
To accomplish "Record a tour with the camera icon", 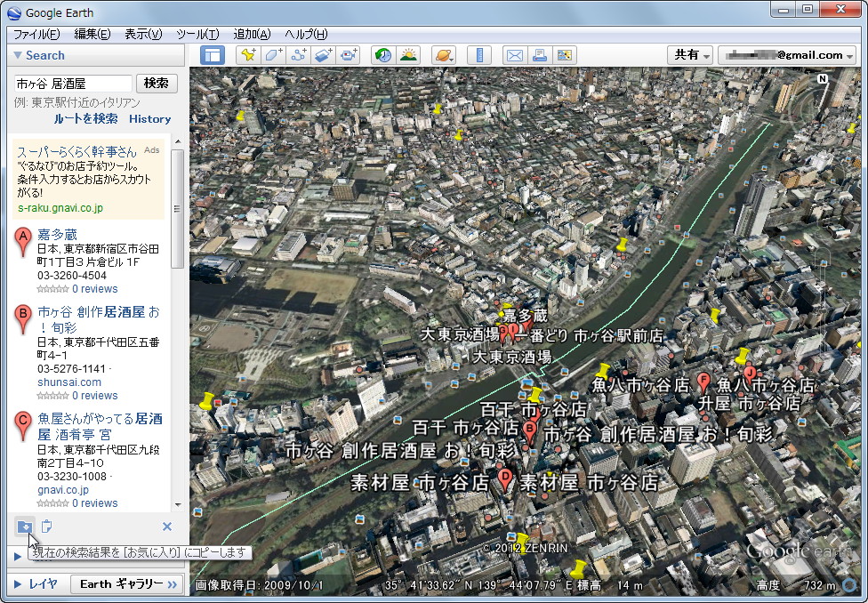I will coord(349,55).
